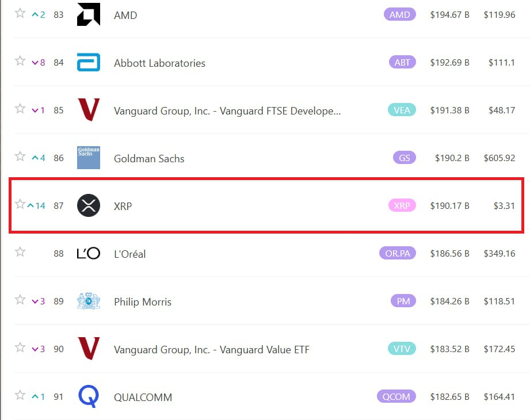
Task: Click the pink XRP ticker badge
Action: [402, 205]
